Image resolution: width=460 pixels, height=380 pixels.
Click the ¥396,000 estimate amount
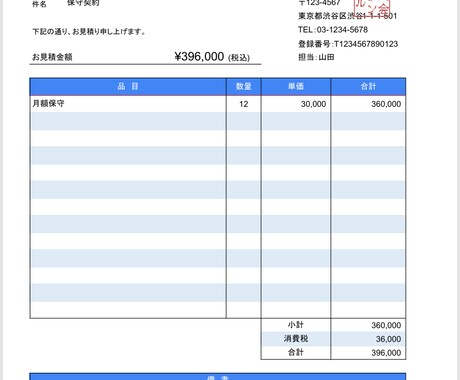point(199,56)
